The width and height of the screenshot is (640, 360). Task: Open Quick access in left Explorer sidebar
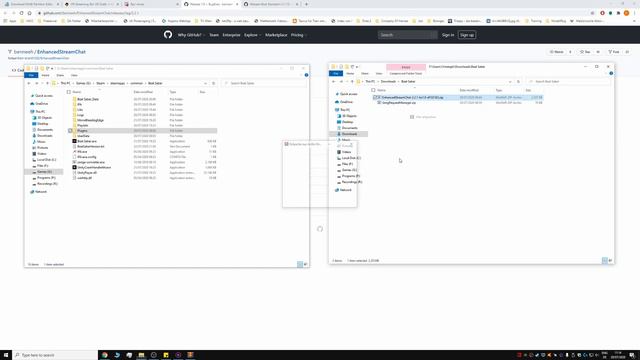pyautogui.click(x=44, y=96)
